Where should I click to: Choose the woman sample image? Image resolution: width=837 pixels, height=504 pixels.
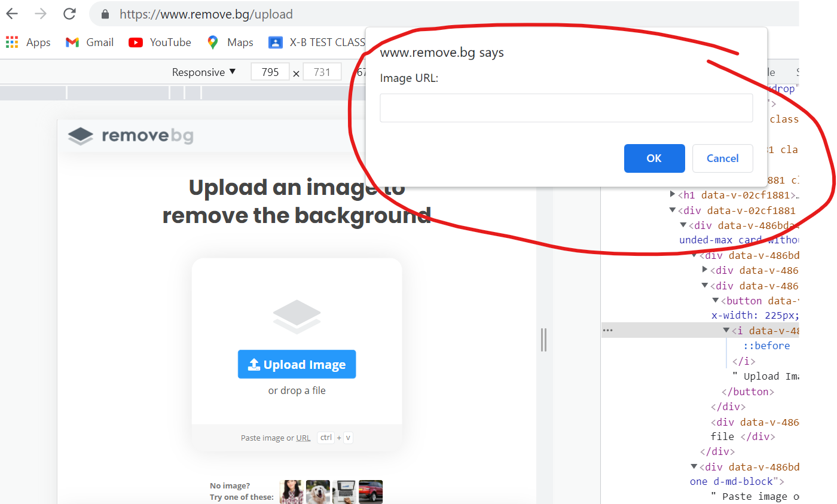click(x=291, y=492)
